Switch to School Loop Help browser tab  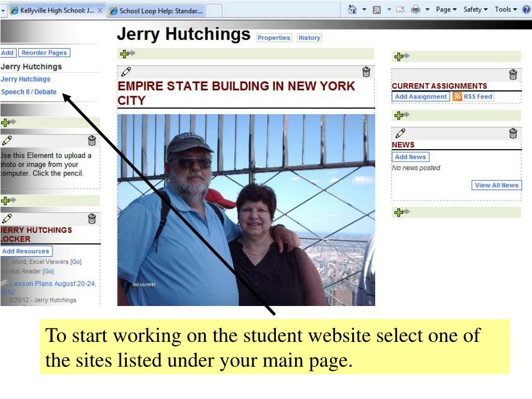(156, 11)
